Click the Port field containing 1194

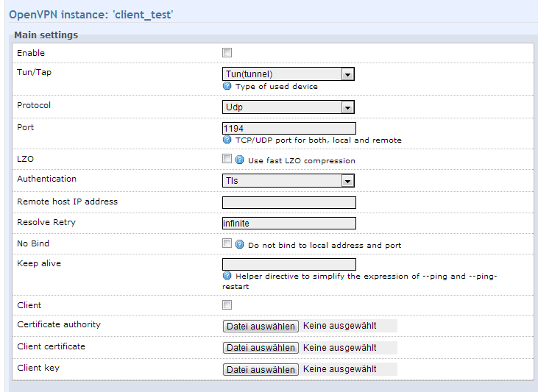tap(289, 128)
